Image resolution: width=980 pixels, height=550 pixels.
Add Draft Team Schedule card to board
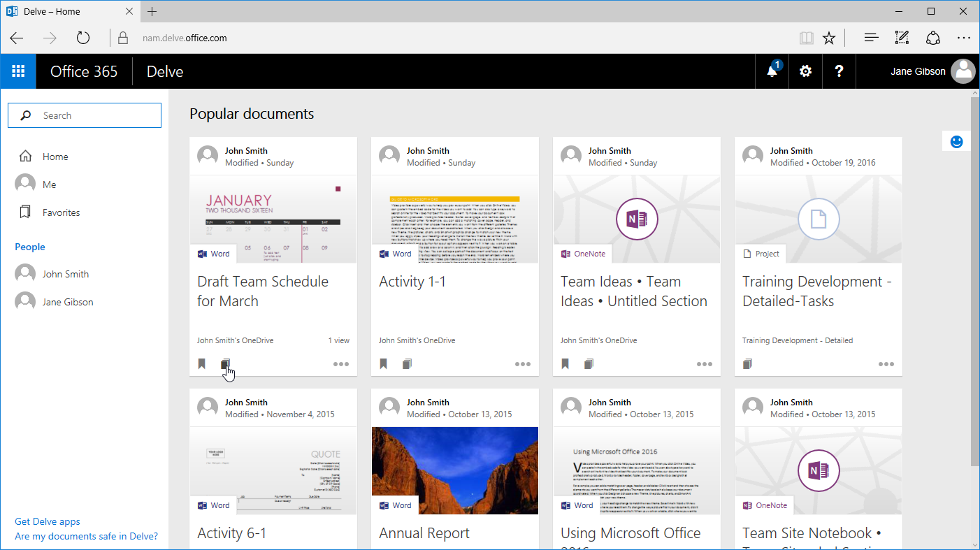pyautogui.click(x=226, y=364)
